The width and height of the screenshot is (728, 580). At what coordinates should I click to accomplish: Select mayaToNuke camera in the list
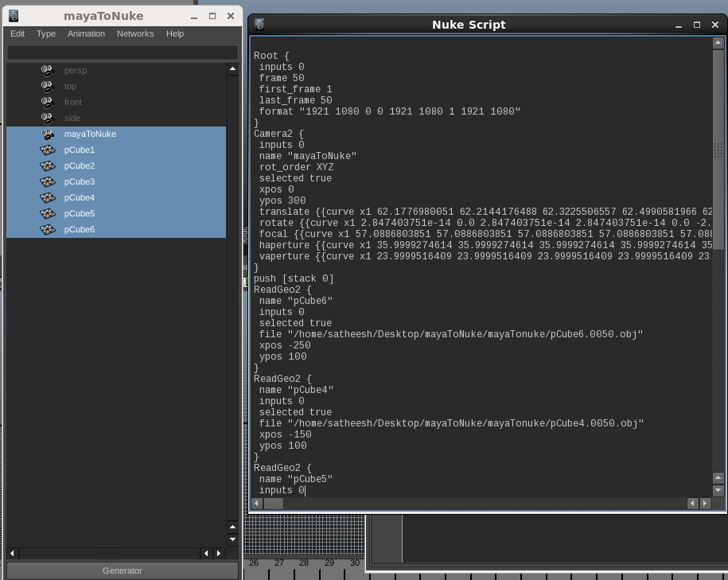tap(116, 134)
